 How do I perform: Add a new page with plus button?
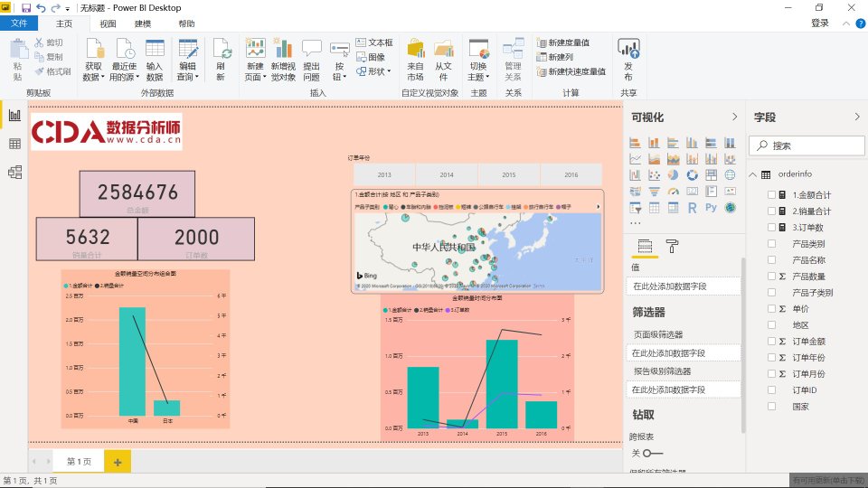(118, 462)
